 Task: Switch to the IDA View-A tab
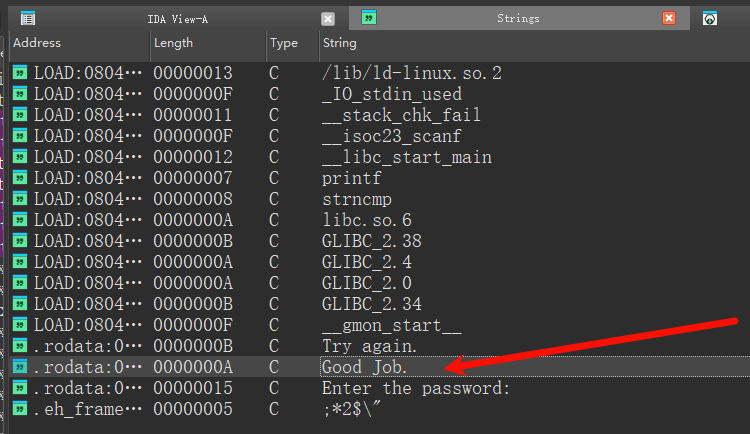(x=177, y=19)
